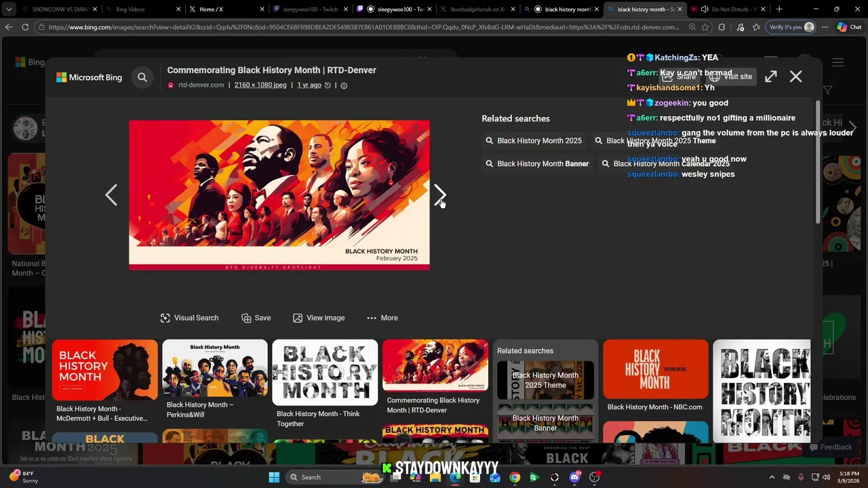Open the Windows Start menu
The width and height of the screenshot is (868, 488).
tap(274, 477)
